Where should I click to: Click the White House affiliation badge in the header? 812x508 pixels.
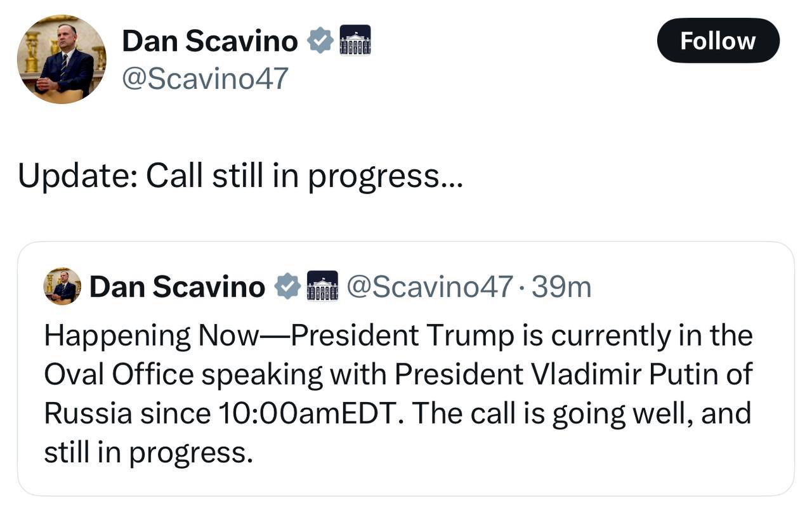point(355,41)
